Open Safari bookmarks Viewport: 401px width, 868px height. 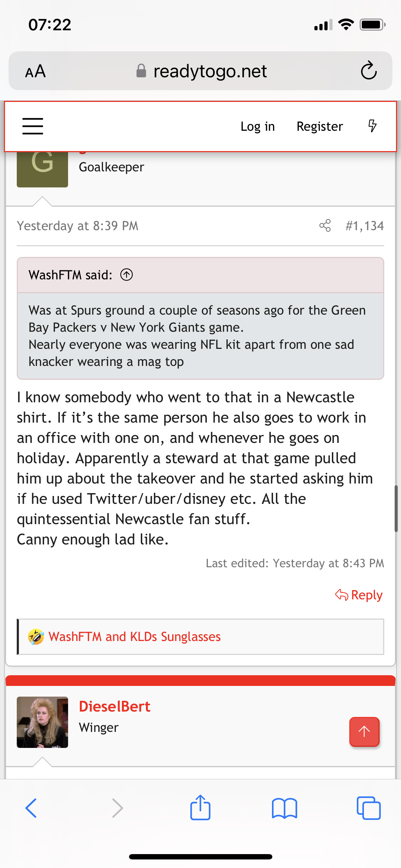pyautogui.click(x=284, y=808)
